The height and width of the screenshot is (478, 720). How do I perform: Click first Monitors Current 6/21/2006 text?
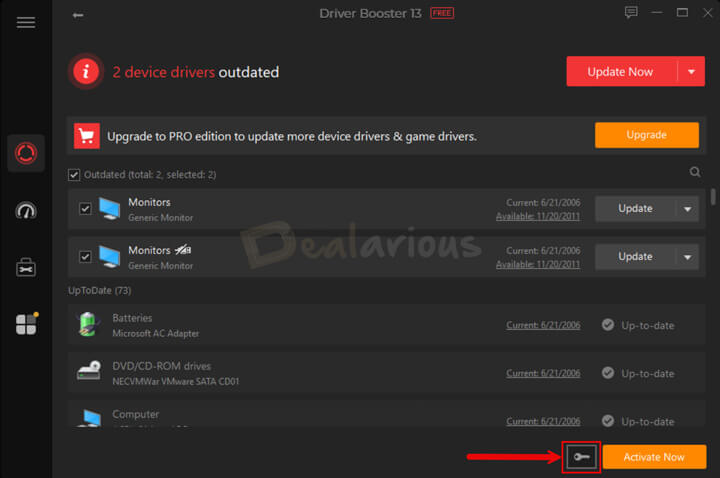click(543, 202)
